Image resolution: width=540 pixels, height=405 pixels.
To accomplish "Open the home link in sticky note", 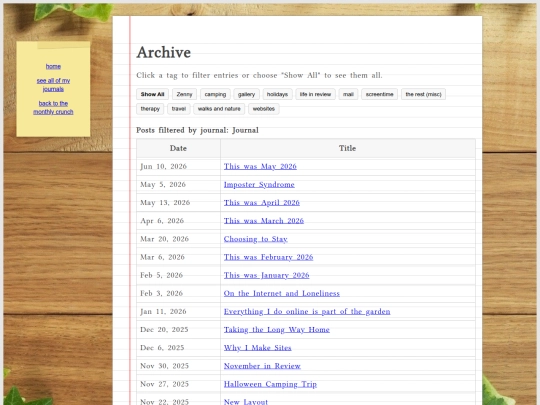I will click(x=53, y=66).
